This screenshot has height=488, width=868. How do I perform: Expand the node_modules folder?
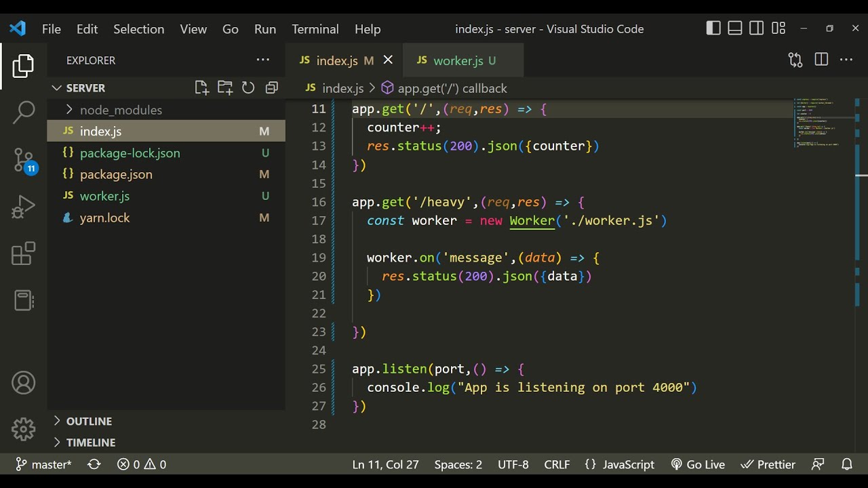120,110
